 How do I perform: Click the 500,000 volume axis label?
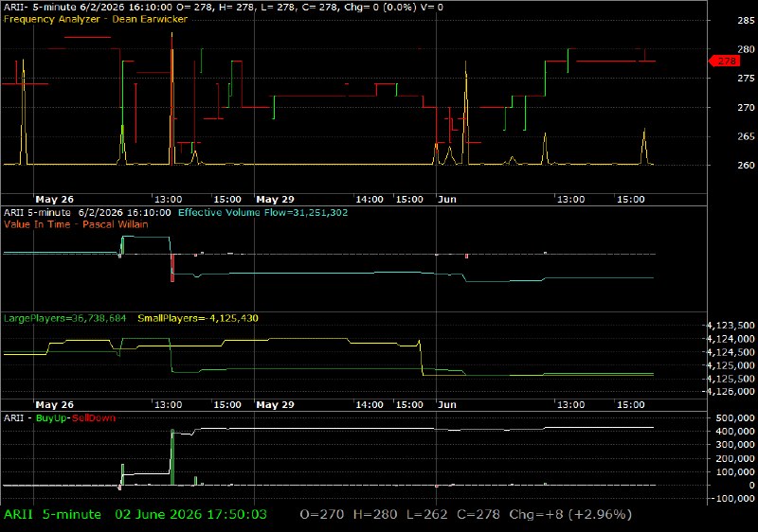(735, 417)
